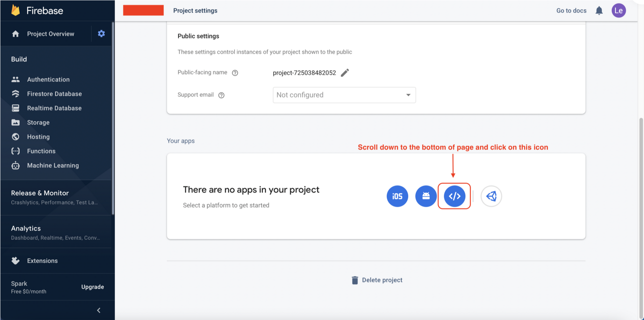Click the Build section heading

click(x=19, y=59)
